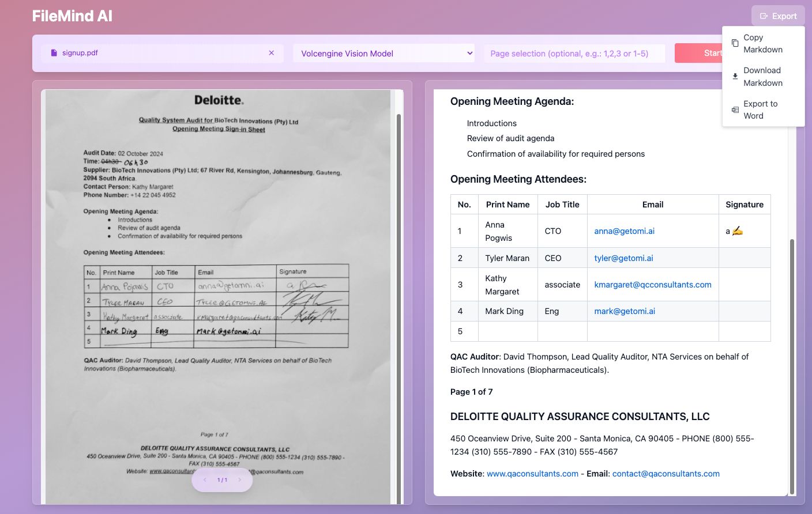Screen dimensions: 812x514
Task: Click the previous page chevron under the document preview
Action: click(x=205, y=479)
